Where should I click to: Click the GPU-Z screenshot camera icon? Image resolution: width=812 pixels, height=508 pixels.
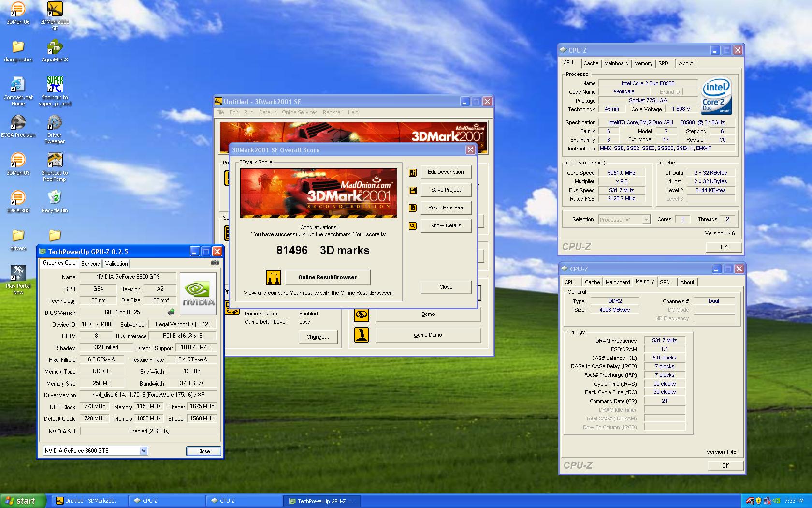click(x=215, y=263)
